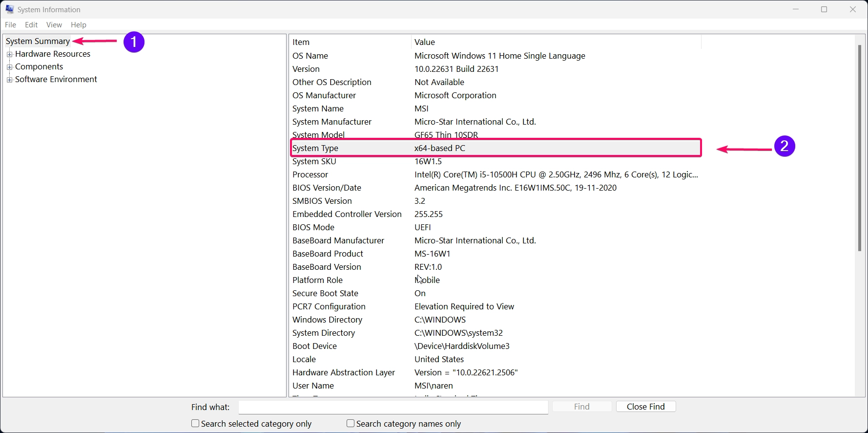
Task: Open the Edit menu
Action: pos(31,24)
